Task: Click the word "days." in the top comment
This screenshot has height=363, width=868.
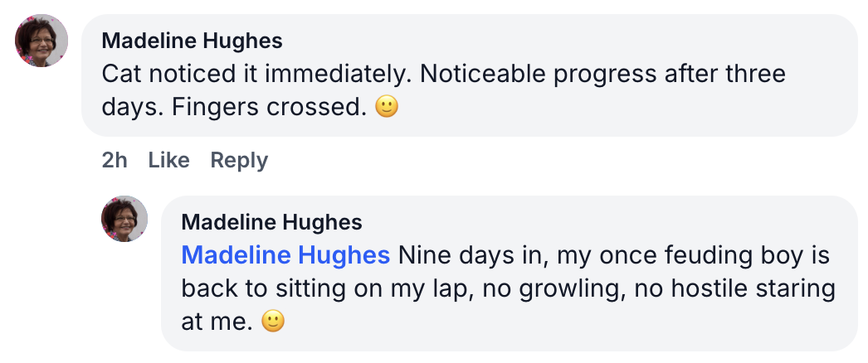Action: [128, 108]
